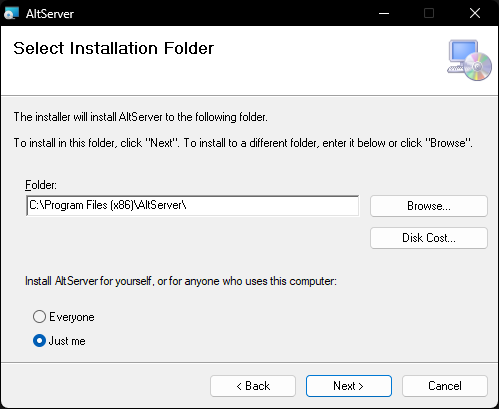Click the Select Installation Folder heading
The width and height of the screenshot is (499, 409).
[x=113, y=48]
